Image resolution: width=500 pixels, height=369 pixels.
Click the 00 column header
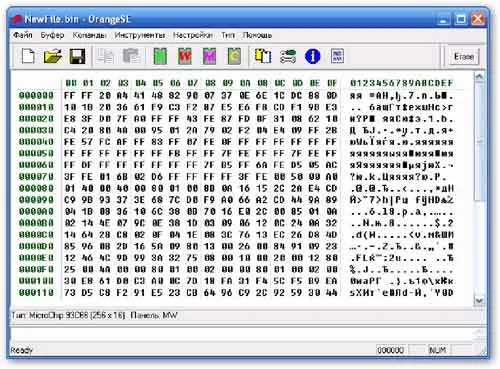point(71,83)
